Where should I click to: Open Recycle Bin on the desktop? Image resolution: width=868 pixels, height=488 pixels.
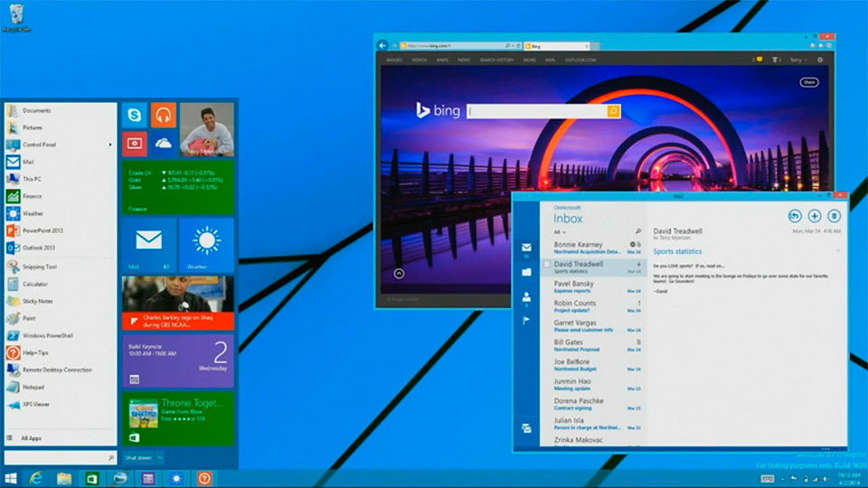(x=16, y=17)
